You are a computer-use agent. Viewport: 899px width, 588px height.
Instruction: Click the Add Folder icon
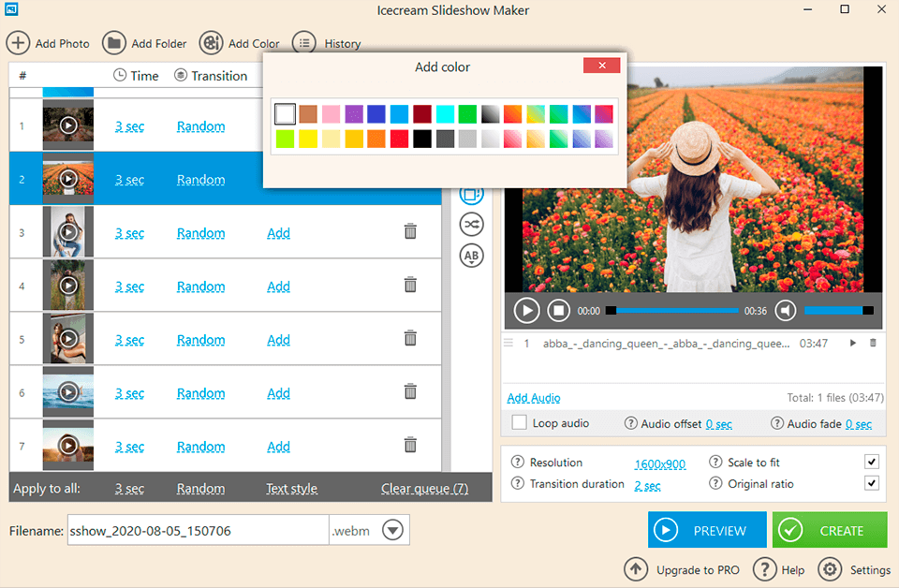114,43
